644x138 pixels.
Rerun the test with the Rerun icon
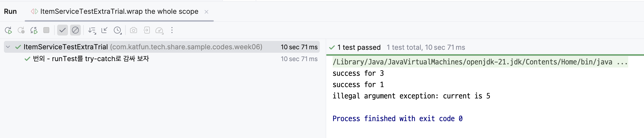pyautogui.click(x=8, y=31)
